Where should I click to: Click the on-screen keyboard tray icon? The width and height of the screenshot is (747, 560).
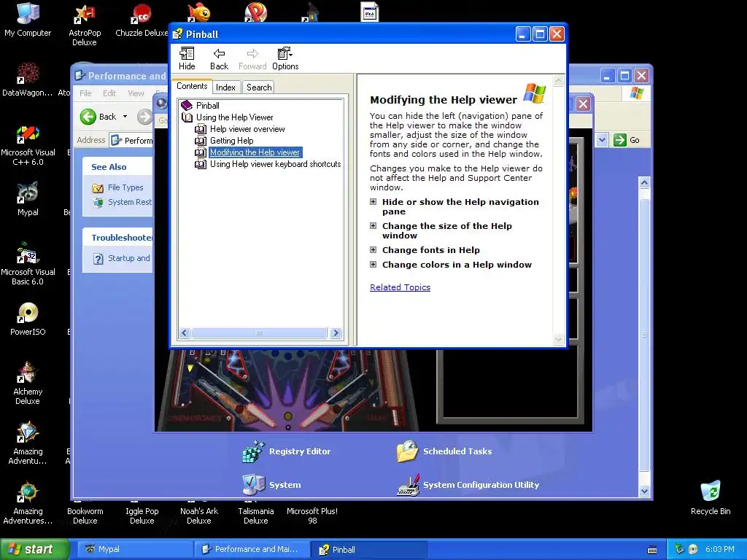click(652, 550)
